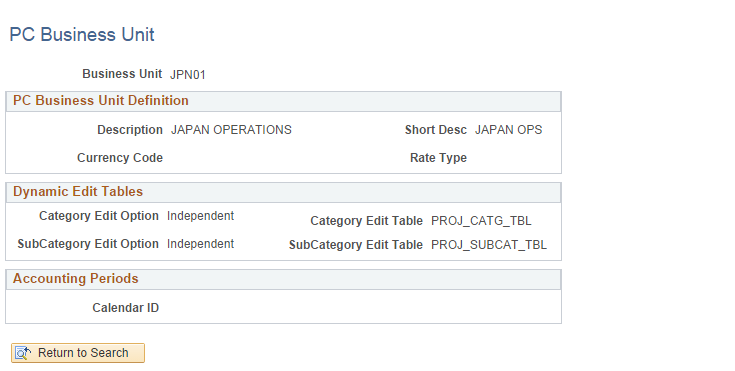Click the SubCategory Edit Table label
This screenshot has height=371, width=735.
click(356, 245)
